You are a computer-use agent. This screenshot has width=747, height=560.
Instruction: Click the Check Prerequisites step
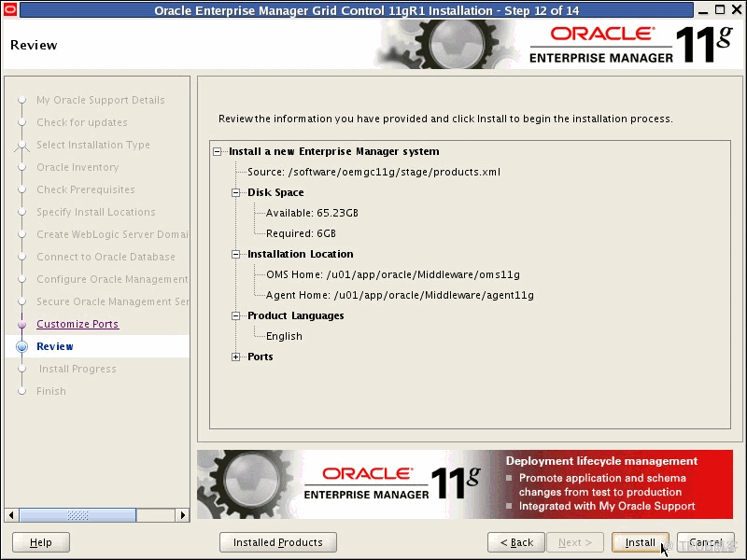pyautogui.click(x=86, y=189)
